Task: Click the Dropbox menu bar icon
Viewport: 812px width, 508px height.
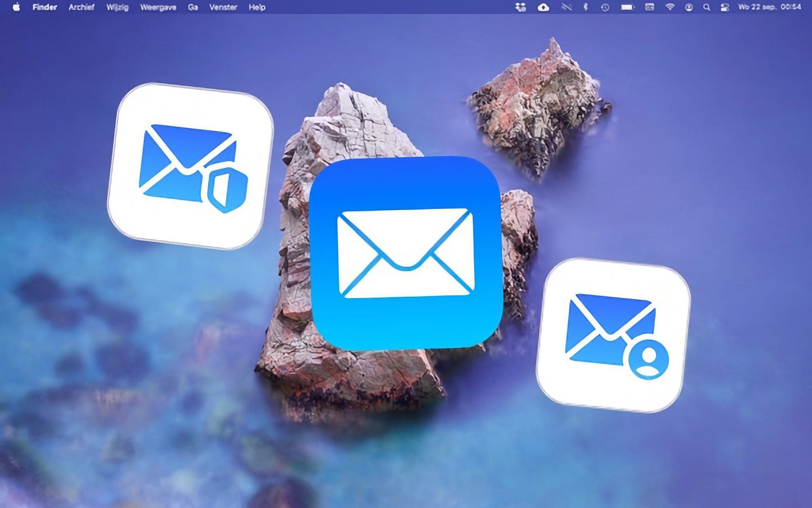Action: (521, 7)
